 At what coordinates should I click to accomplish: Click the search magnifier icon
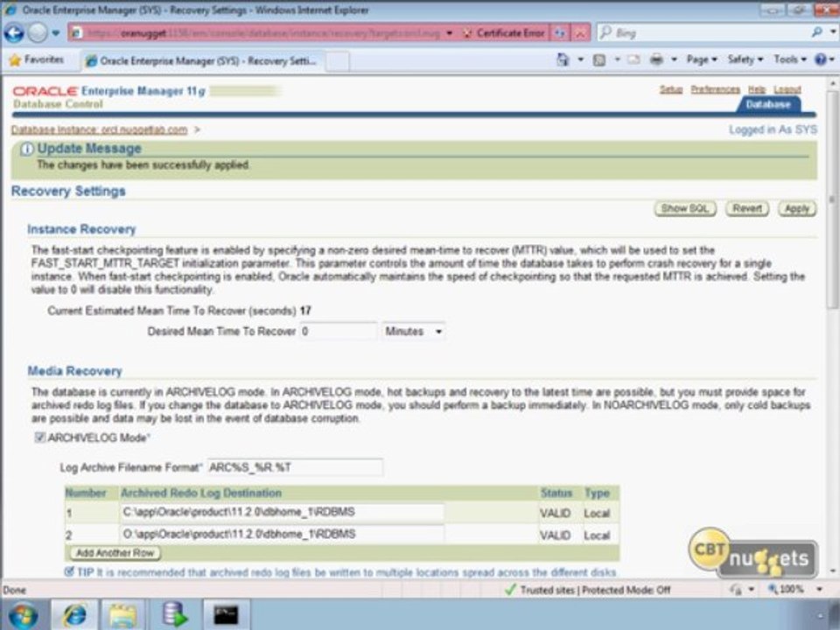817,32
